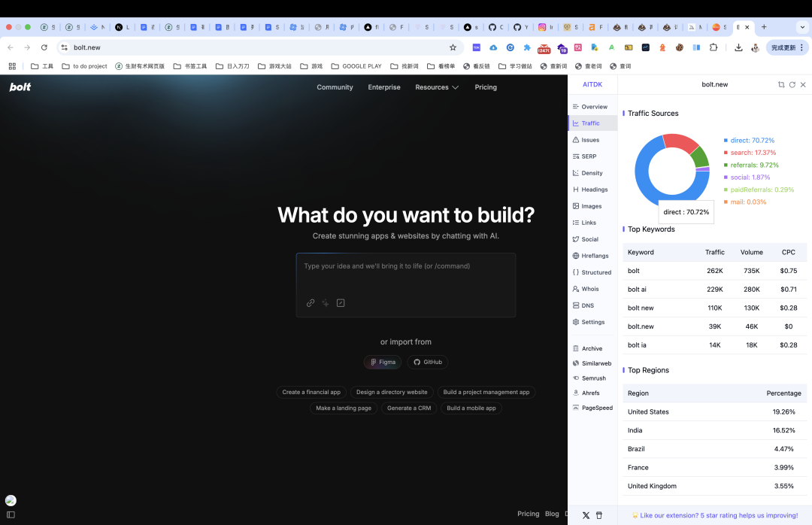
Task: Click the crop/detach icon in AITDK header
Action: click(781, 84)
